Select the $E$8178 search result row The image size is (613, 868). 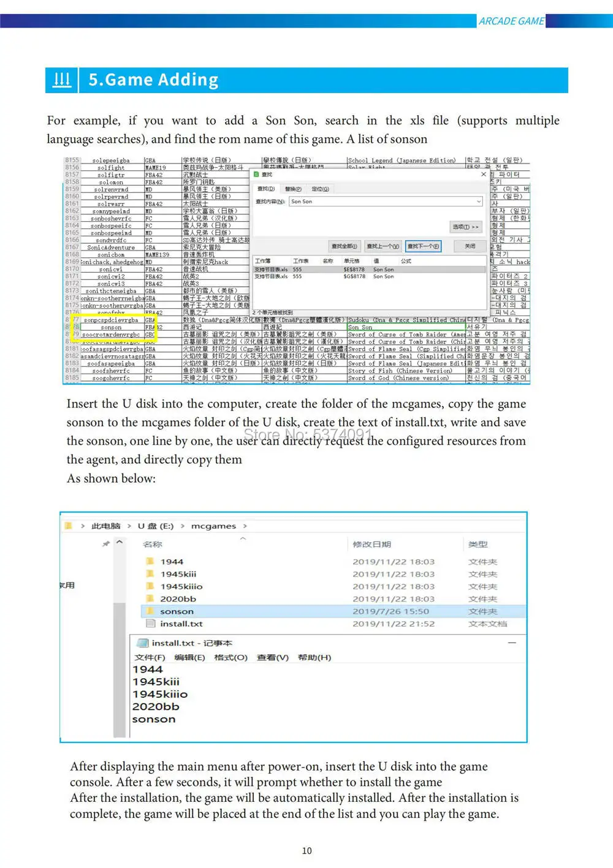(370, 270)
